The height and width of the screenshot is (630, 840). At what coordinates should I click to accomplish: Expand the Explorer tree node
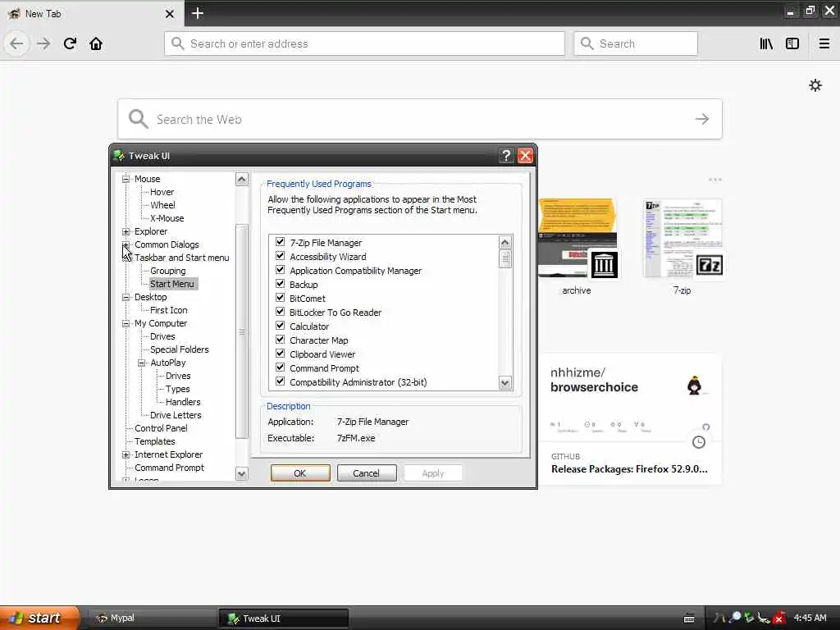pos(126,231)
